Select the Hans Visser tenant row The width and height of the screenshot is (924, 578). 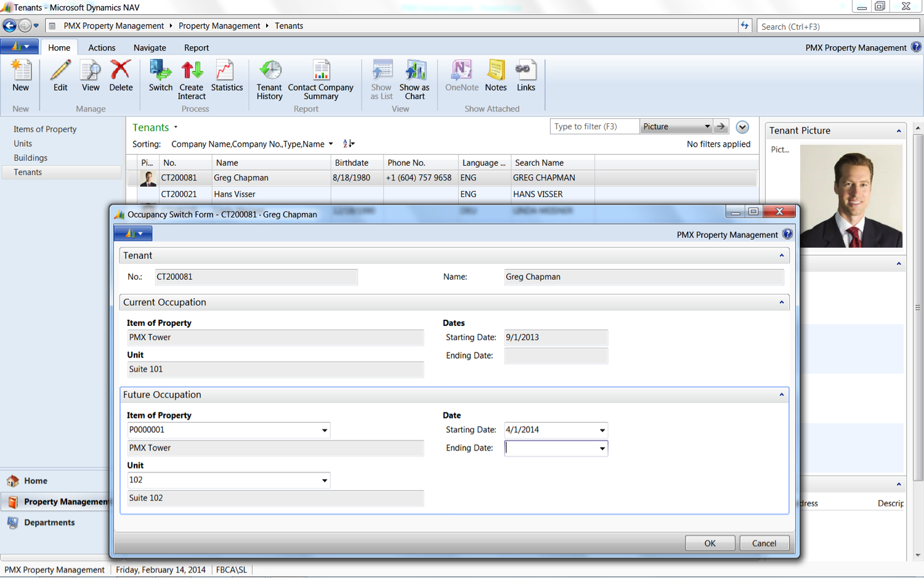(x=442, y=194)
